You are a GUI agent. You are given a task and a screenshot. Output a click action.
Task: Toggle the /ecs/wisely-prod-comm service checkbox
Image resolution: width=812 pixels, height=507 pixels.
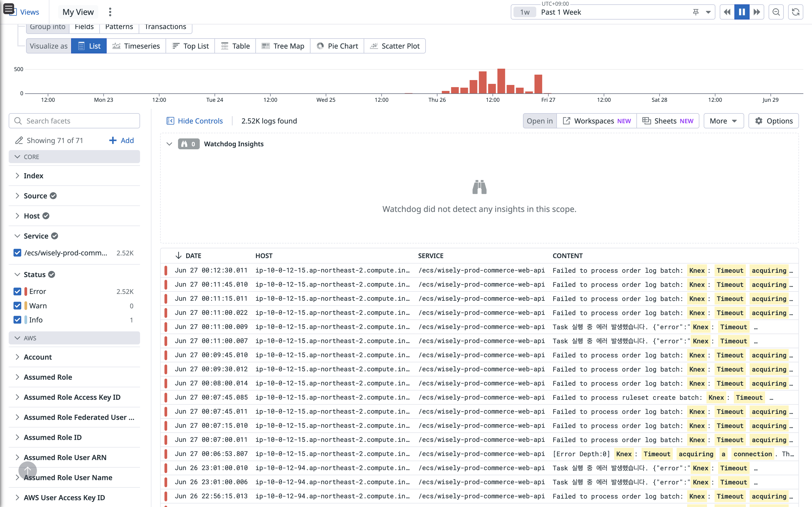pyautogui.click(x=17, y=253)
